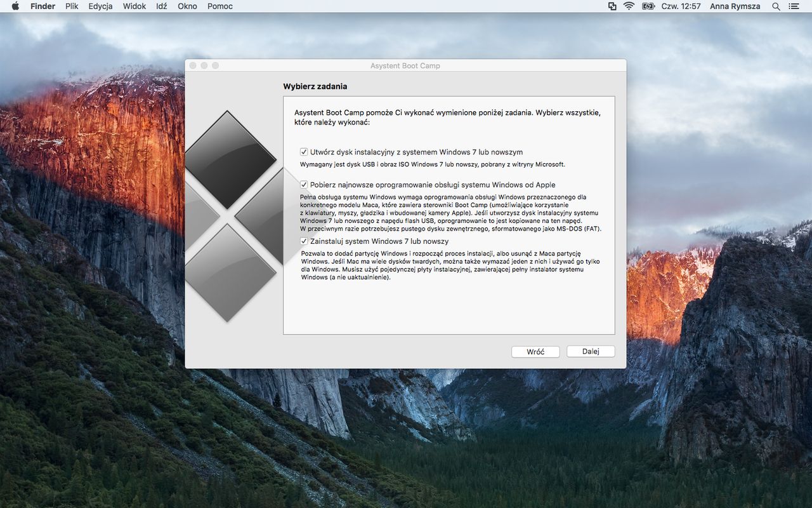Open the Anna Rymsza user menu

[735, 6]
